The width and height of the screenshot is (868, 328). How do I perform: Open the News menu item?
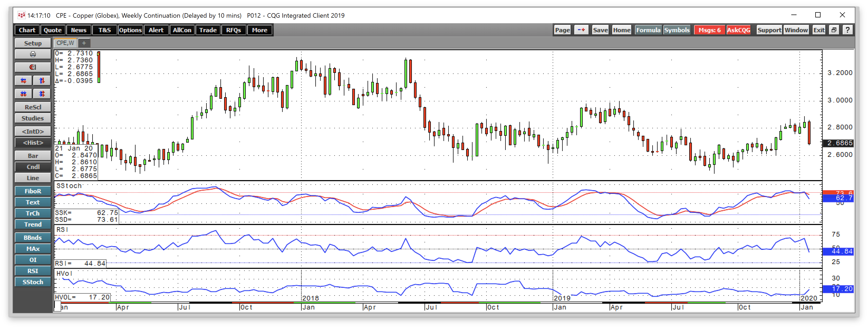[x=79, y=30]
